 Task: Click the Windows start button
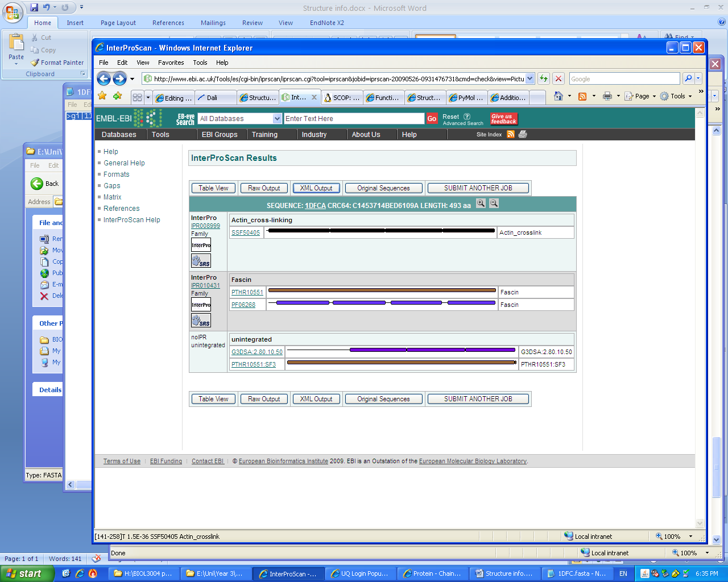27,573
